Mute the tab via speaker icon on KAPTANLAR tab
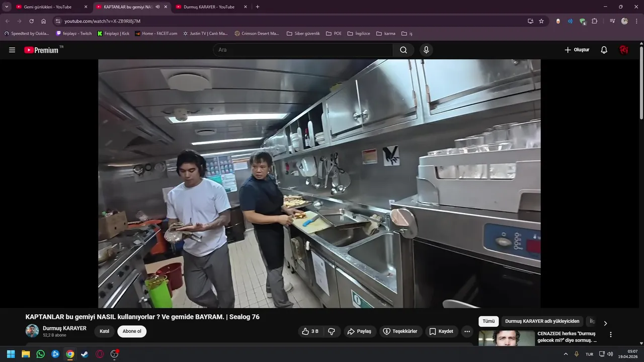This screenshot has width=644, height=362. [157, 7]
